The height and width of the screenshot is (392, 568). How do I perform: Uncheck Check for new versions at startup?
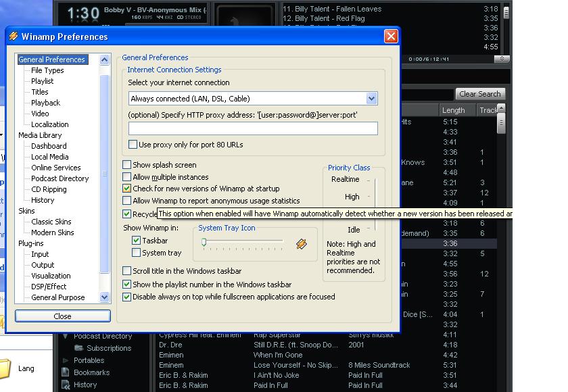(127, 189)
